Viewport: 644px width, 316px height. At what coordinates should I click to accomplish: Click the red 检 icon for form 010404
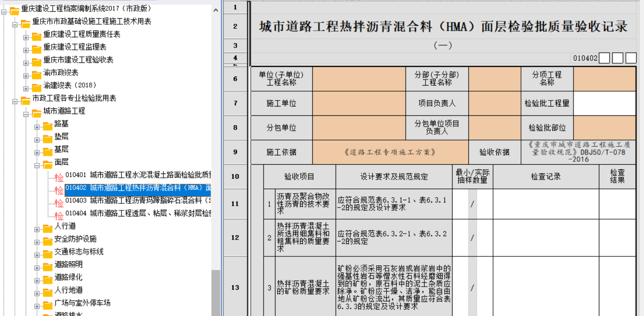[x=59, y=216]
